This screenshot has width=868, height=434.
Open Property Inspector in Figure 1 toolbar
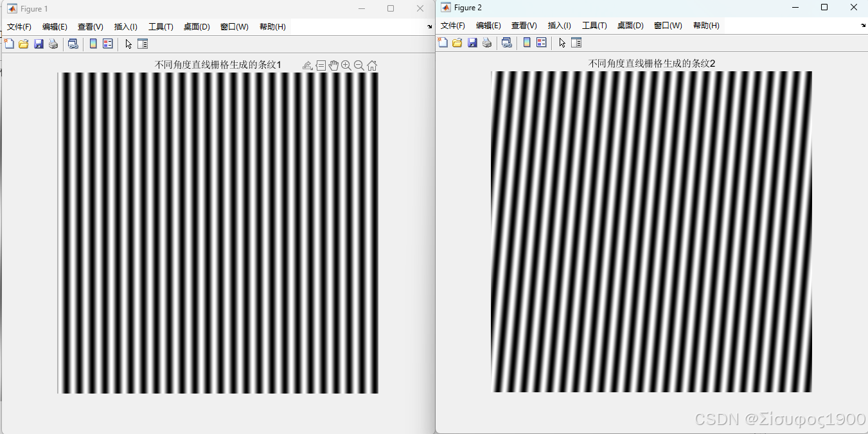click(143, 44)
